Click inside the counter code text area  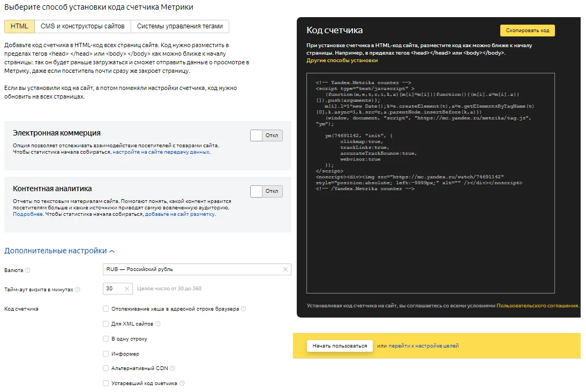pos(431,183)
